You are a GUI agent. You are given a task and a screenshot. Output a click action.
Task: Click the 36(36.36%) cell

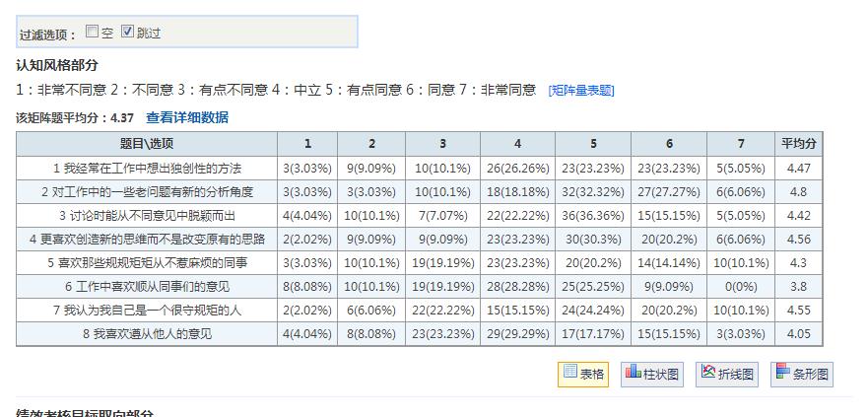[x=593, y=215]
